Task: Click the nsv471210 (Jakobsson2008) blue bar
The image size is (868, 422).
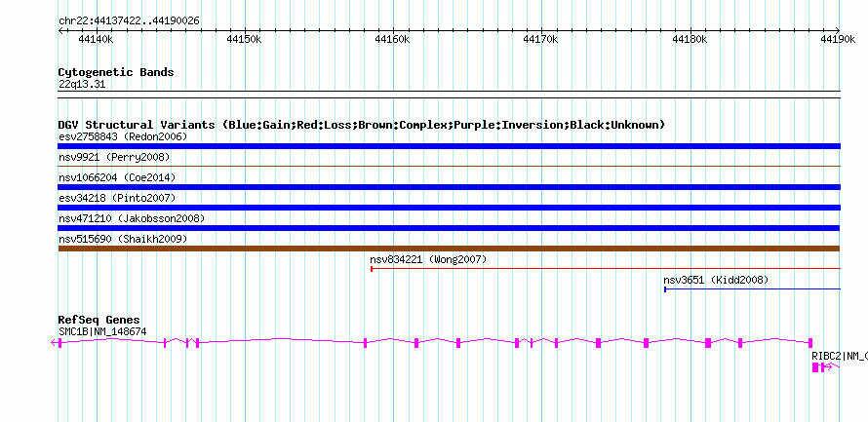Action: pyautogui.click(x=449, y=228)
